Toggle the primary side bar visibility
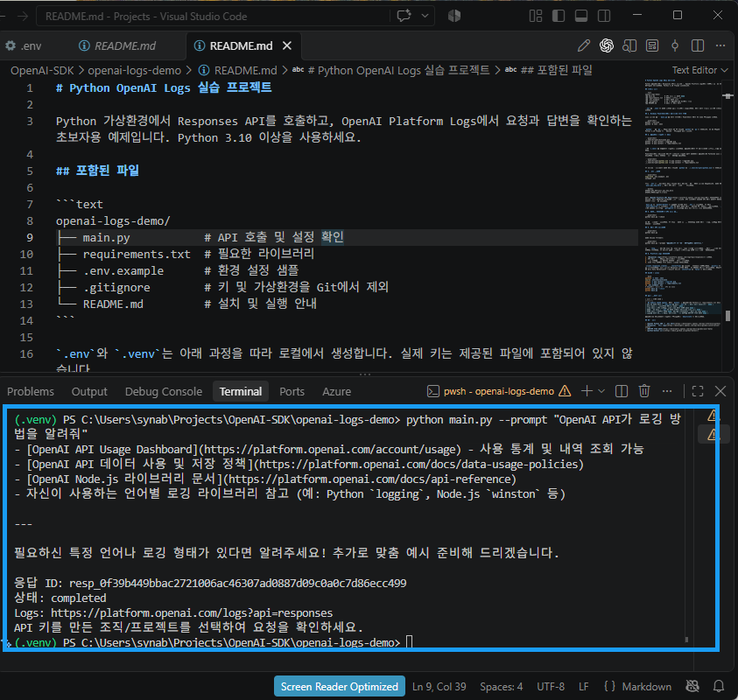Screen dimensions: 738x700 tap(559, 16)
